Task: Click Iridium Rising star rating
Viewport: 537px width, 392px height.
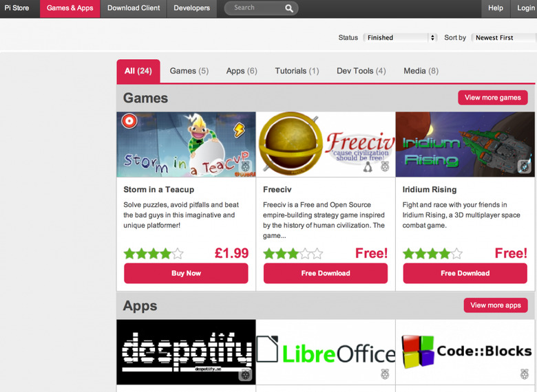Action: click(432, 254)
